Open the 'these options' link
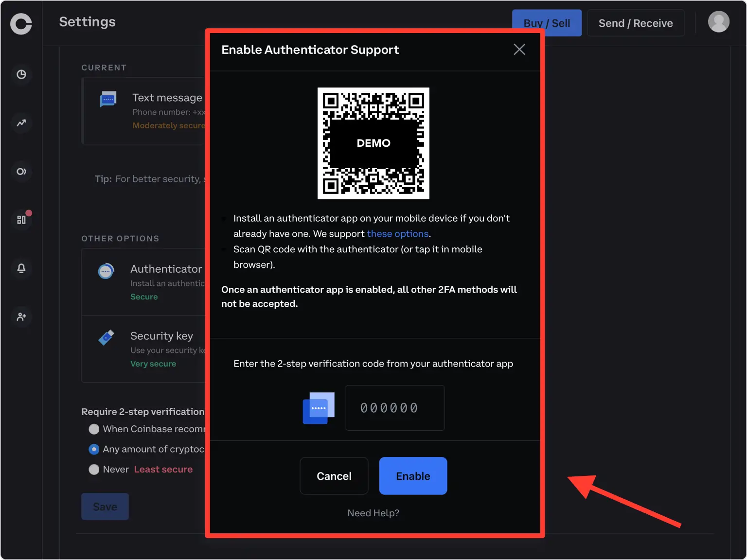The height and width of the screenshot is (560, 747). pyautogui.click(x=397, y=234)
